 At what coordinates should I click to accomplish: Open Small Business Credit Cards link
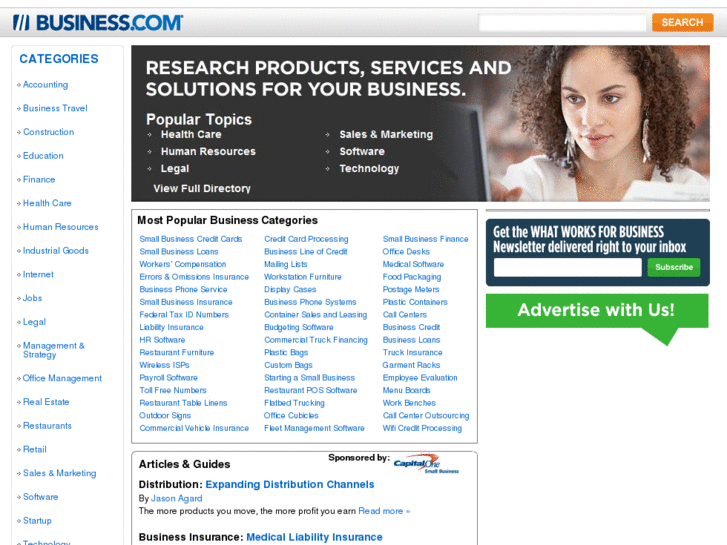pos(191,239)
